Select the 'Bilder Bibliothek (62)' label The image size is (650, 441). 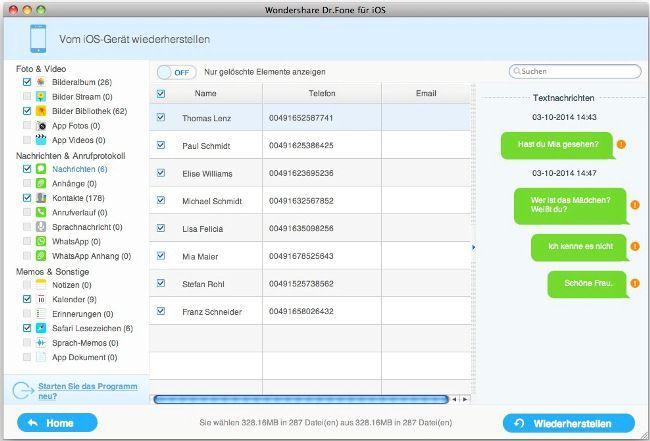pos(90,111)
